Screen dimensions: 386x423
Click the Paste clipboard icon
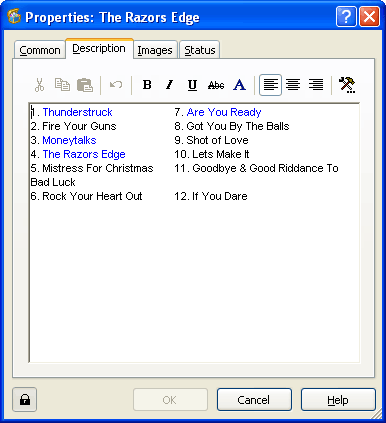click(85, 85)
